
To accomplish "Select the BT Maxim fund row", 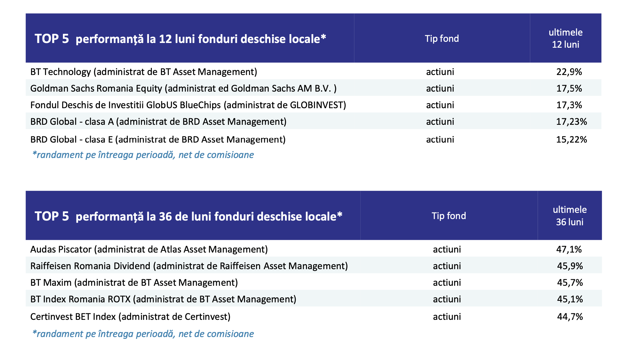I will click(314, 282).
